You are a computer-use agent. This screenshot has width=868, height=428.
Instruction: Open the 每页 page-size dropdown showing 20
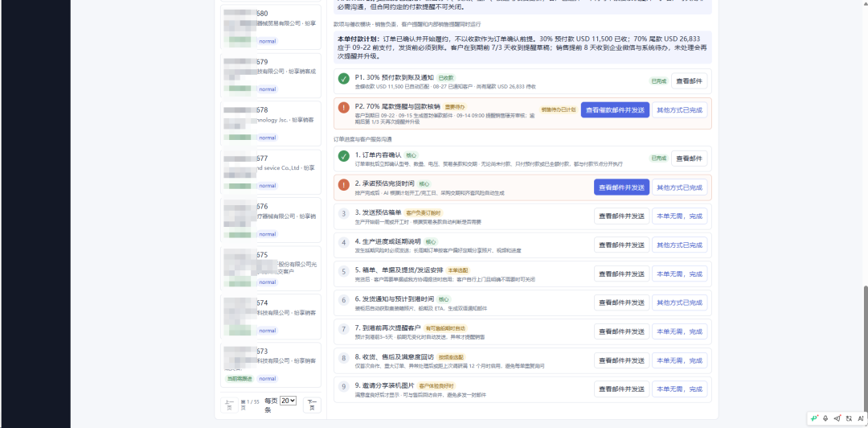[288, 401]
